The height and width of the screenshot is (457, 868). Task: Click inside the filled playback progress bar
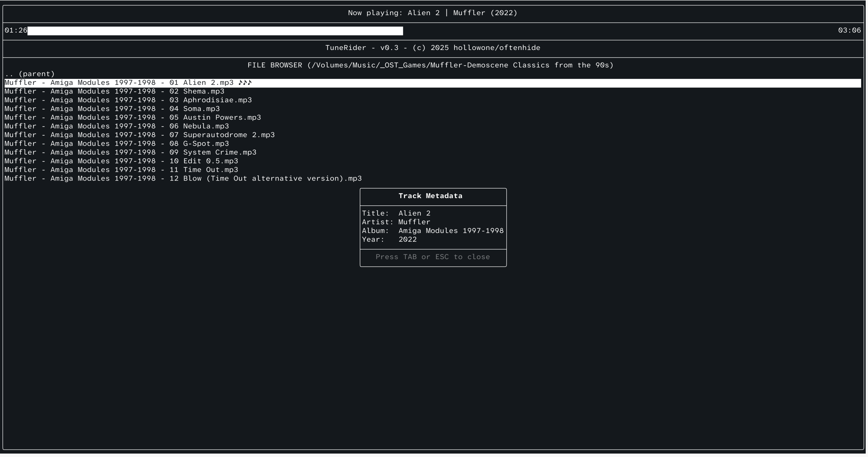(215, 31)
